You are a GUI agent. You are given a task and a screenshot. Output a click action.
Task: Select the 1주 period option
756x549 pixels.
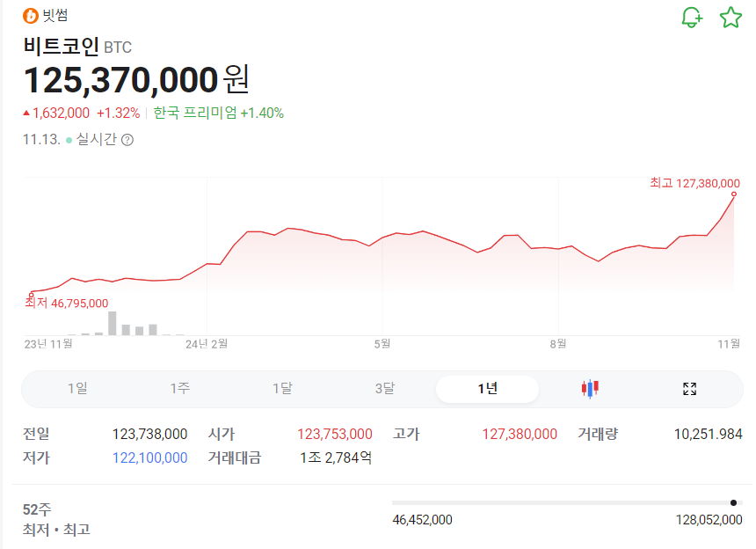click(x=181, y=388)
